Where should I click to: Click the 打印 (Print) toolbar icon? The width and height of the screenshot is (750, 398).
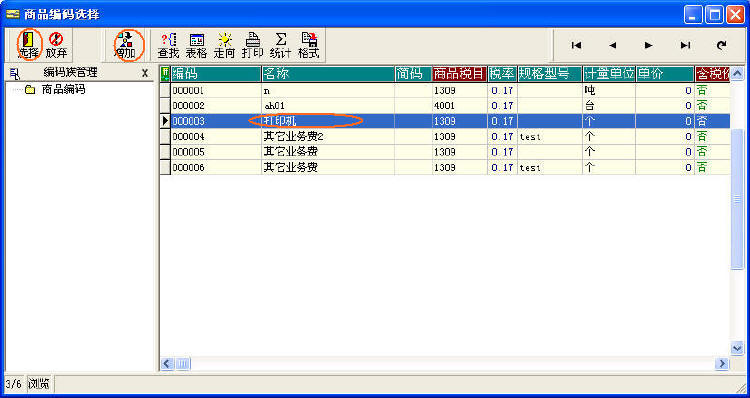(252, 45)
